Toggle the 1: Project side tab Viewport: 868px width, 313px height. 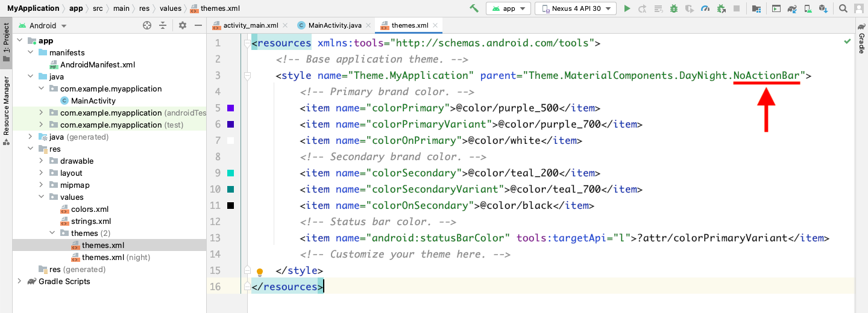pos(6,43)
